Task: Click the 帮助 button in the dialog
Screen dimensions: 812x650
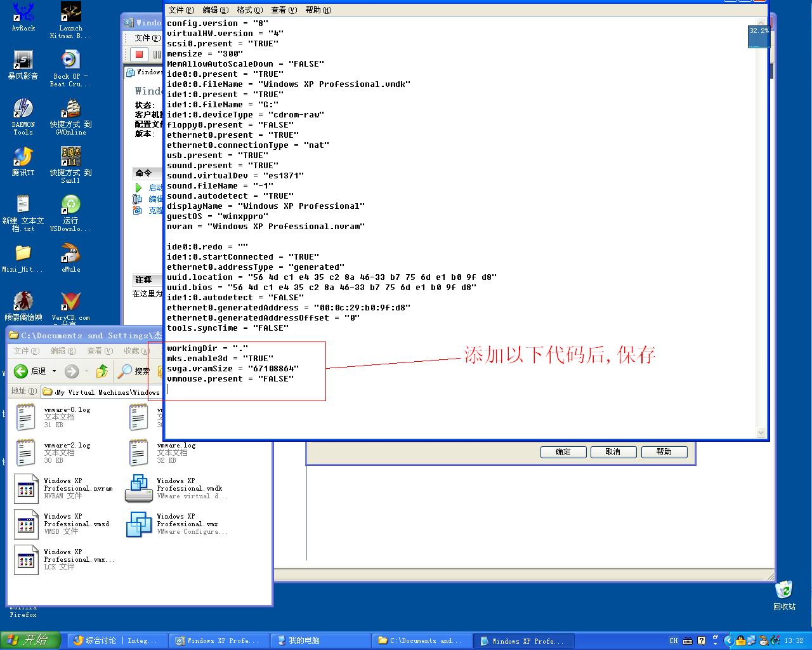Action: [x=664, y=452]
